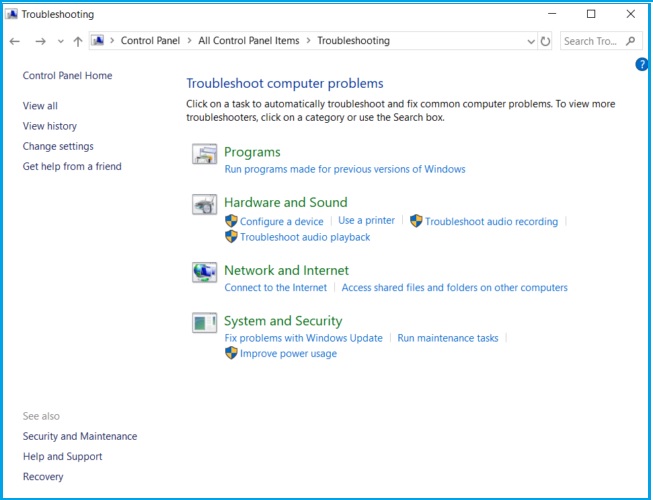Select Troubleshooting in the breadcrumb path
The width and height of the screenshot is (653, 500).
click(354, 40)
